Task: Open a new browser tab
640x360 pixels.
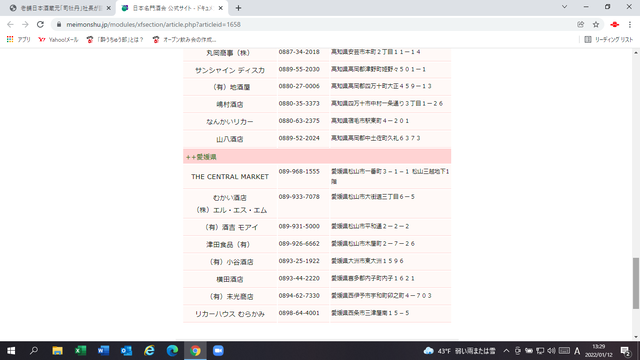Action: (x=238, y=8)
